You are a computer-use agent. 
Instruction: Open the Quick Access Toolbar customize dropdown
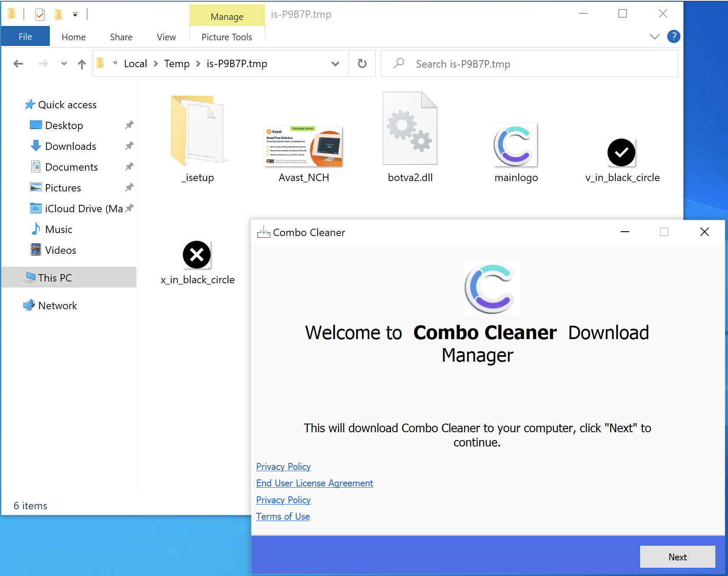pos(75,15)
